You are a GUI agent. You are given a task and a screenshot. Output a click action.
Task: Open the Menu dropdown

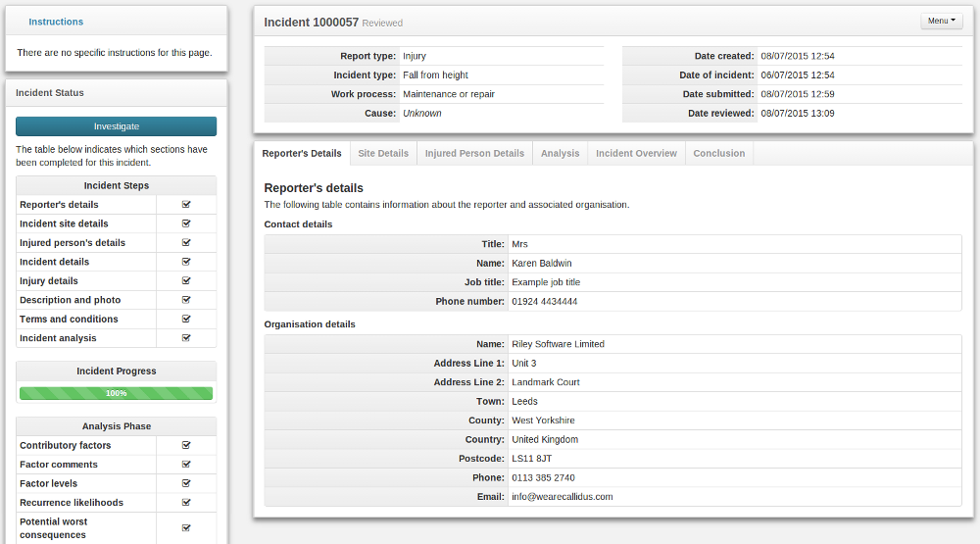tap(941, 21)
